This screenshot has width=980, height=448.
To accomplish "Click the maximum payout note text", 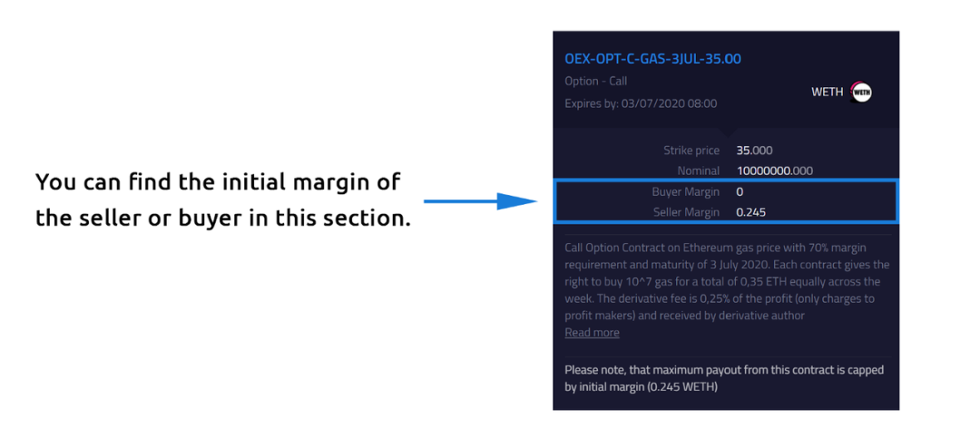I will click(x=724, y=378).
